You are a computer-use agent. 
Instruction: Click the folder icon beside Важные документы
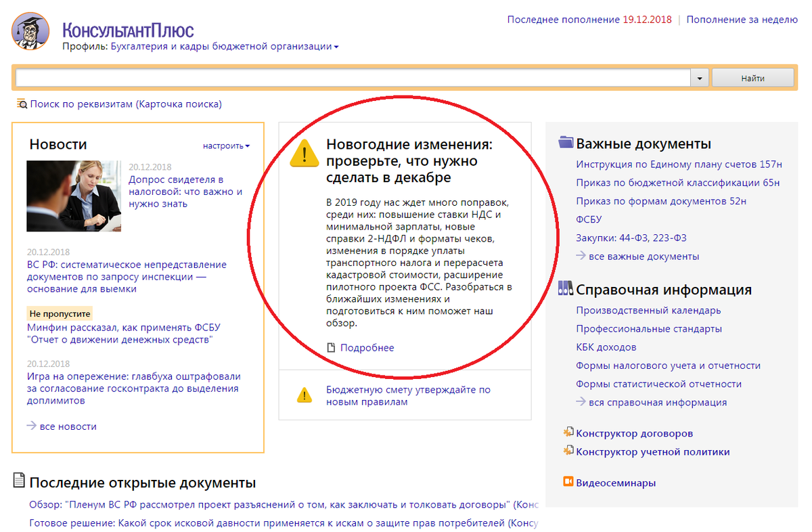pos(566,143)
